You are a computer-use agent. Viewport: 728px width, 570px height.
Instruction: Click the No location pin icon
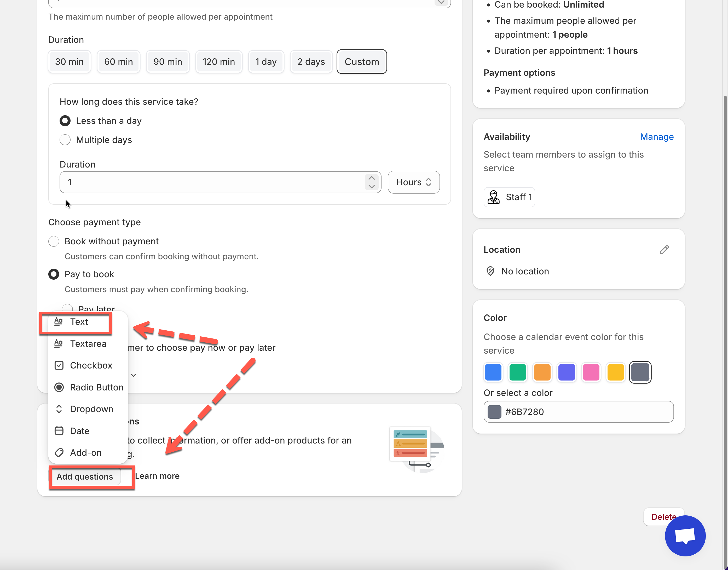[490, 271]
